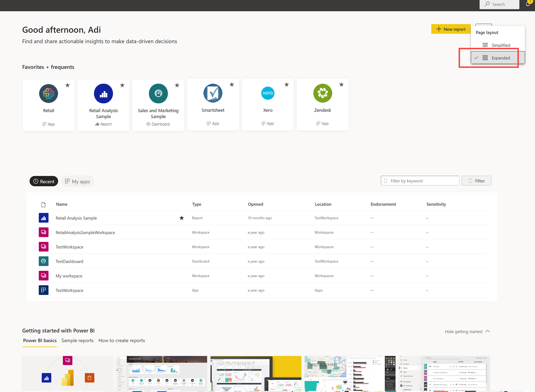Click the New report button
535x392 pixels.
[x=451, y=29]
